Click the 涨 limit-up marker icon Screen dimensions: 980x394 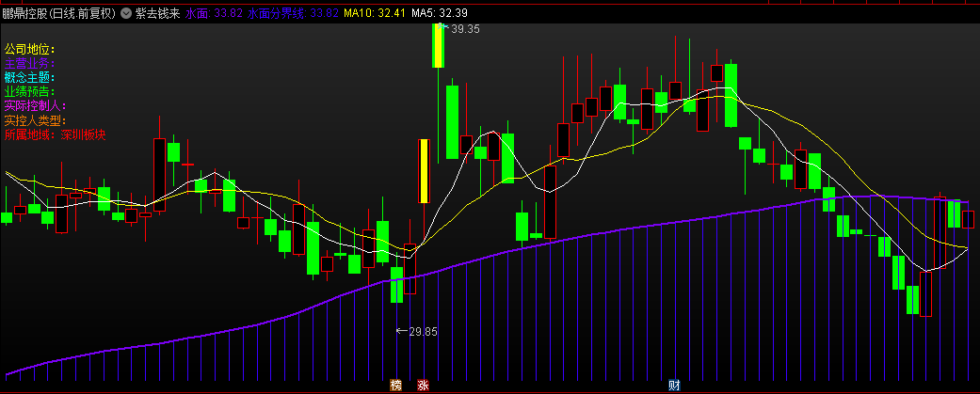tap(423, 386)
